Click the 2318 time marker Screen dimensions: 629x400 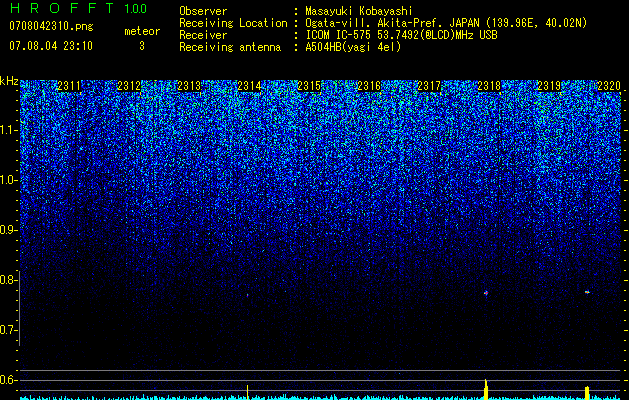(489, 86)
